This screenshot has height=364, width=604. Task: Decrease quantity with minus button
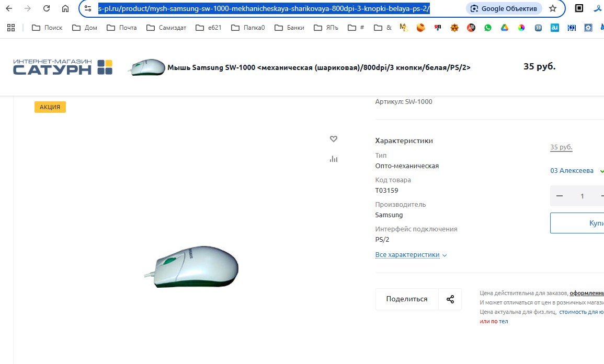(x=560, y=196)
